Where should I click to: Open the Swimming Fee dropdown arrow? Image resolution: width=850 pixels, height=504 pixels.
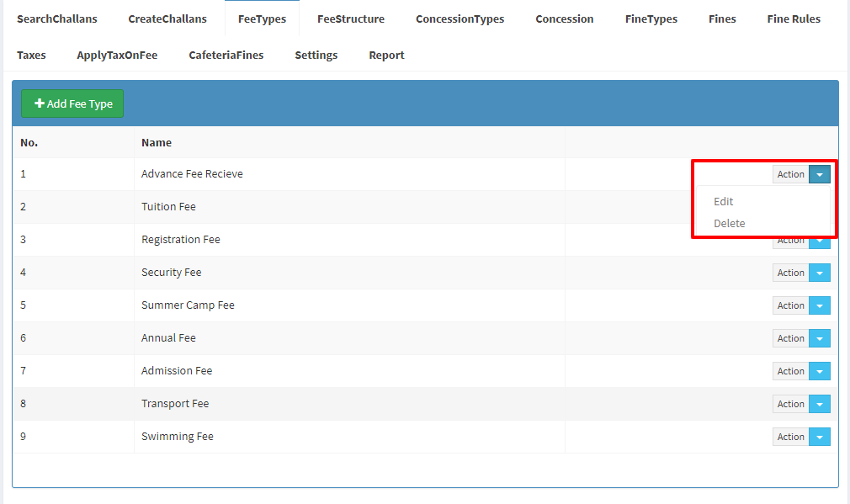(x=820, y=437)
